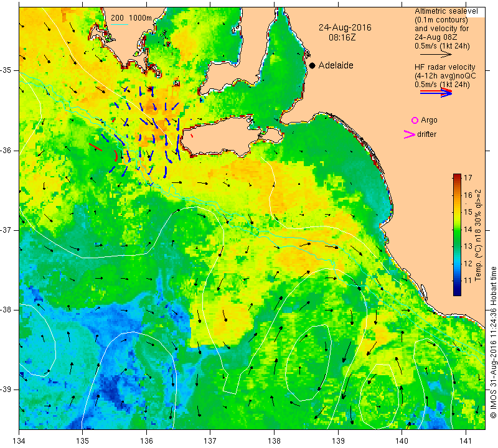This screenshot has height=448, width=498.
Task: Click the 'drifter' legend label
Action: click(426, 134)
